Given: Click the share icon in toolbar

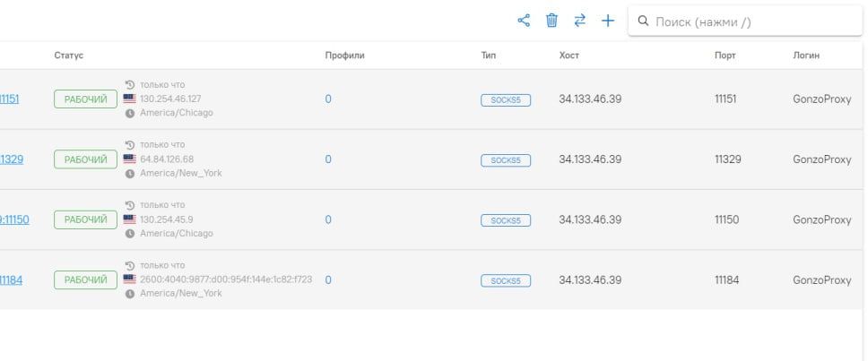Looking at the screenshot, I should tap(525, 21).
